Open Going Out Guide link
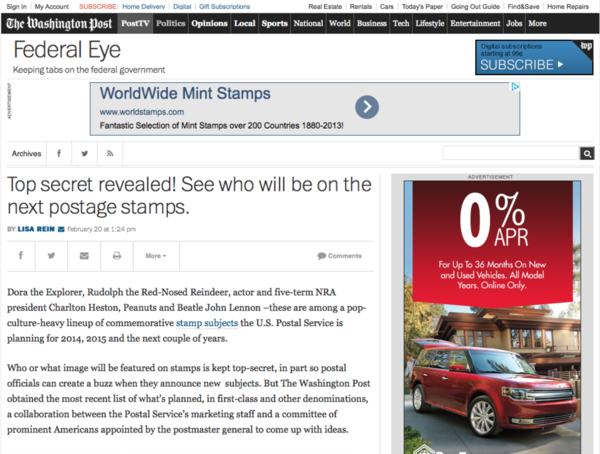 [475, 7]
